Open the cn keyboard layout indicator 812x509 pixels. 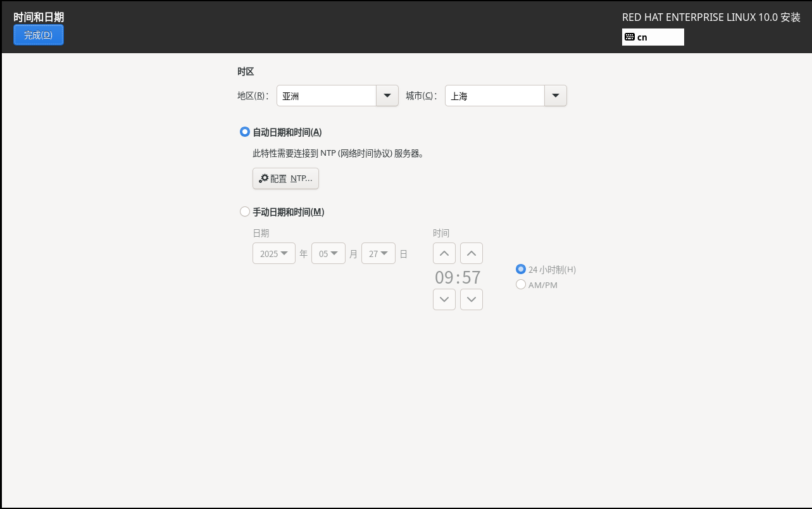click(653, 37)
